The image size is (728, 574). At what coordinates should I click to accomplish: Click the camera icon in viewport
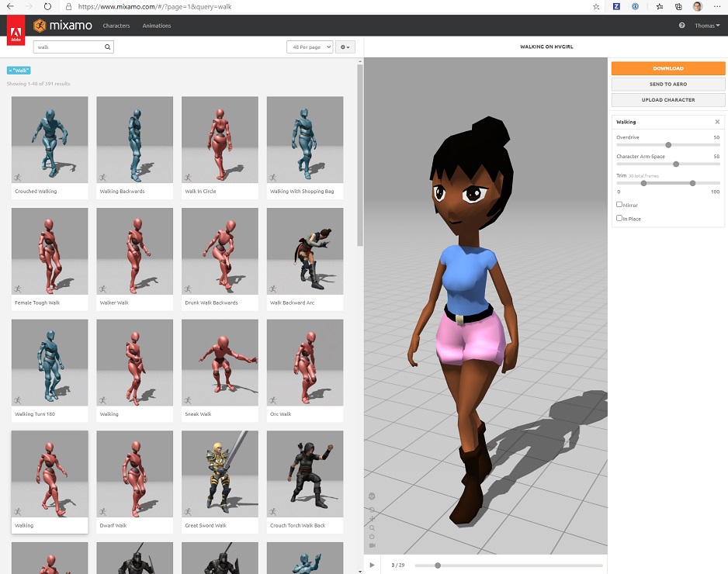pos(373,545)
